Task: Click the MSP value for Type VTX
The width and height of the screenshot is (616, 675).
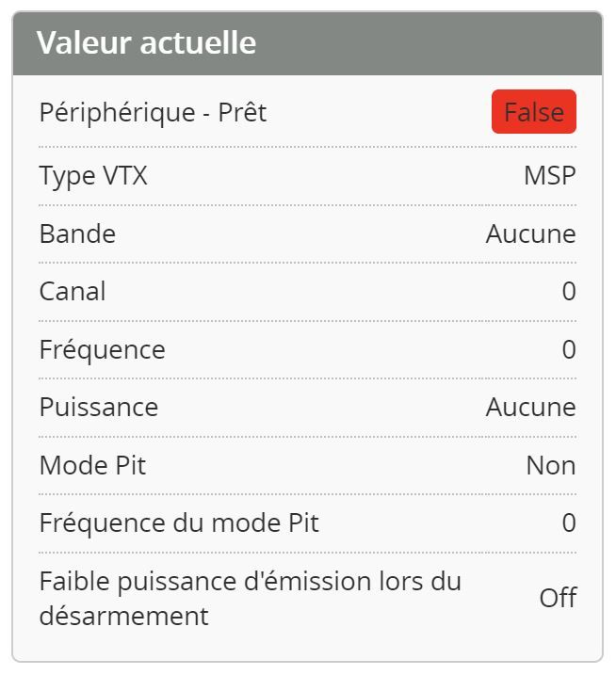Action: tap(549, 176)
